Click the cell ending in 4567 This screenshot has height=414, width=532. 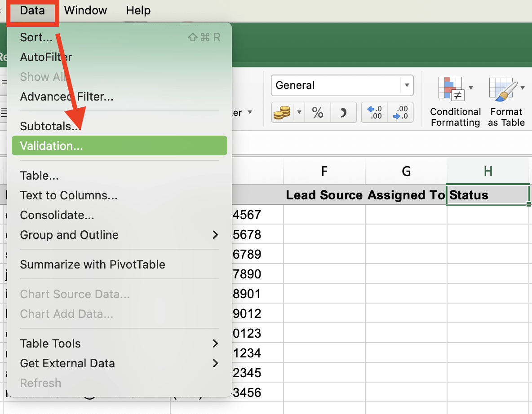pyautogui.click(x=257, y=215)
